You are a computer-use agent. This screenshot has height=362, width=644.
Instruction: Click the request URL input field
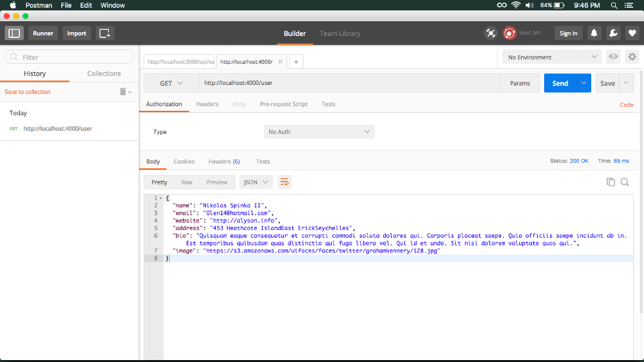click(x=350, y=83)
